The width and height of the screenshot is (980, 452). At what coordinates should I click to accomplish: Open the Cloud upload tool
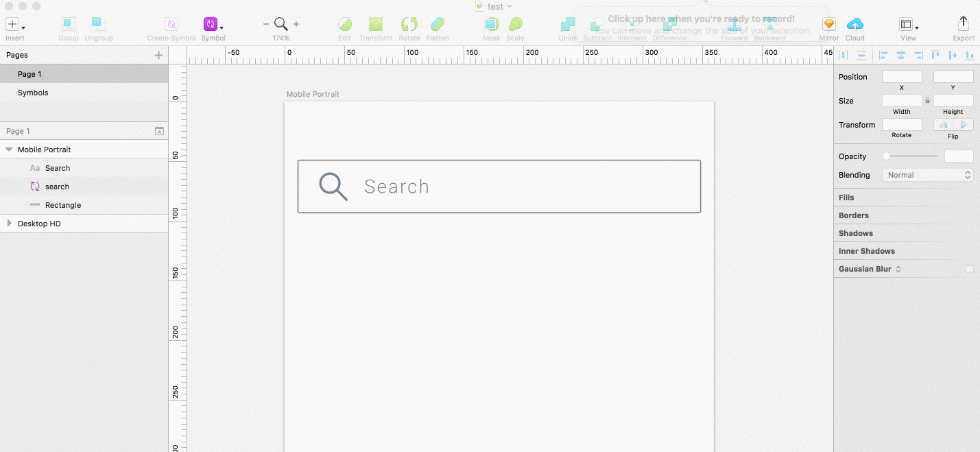click(x=855, y=25)
